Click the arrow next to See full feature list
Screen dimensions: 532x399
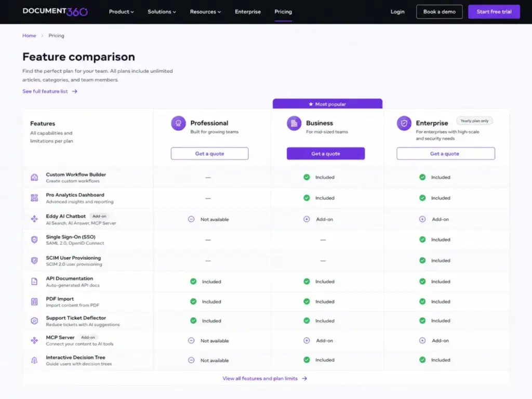(x=75, y=91)
